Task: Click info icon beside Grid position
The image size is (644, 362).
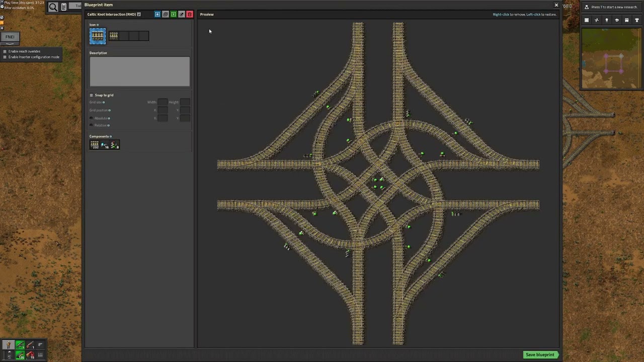Action: pos(109,110)
